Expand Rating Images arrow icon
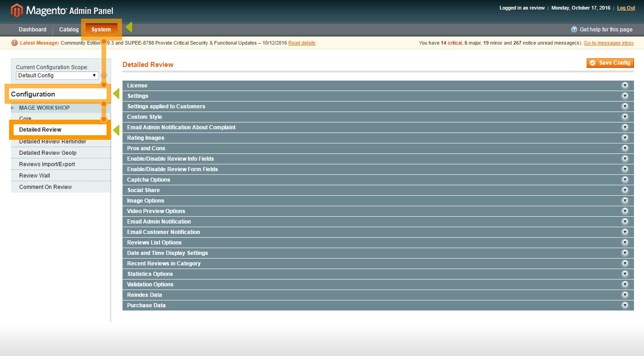644x356 pixels. 625,138
